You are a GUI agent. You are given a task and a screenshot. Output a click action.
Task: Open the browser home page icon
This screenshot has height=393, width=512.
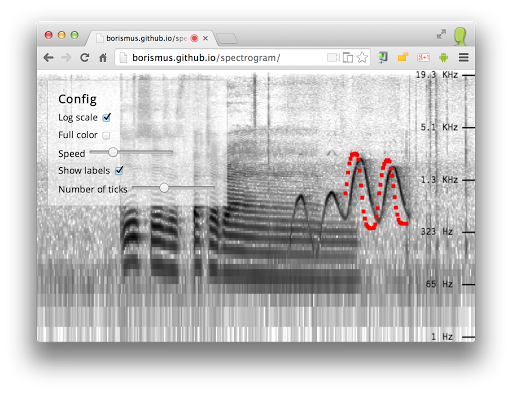tap(103, 58)
